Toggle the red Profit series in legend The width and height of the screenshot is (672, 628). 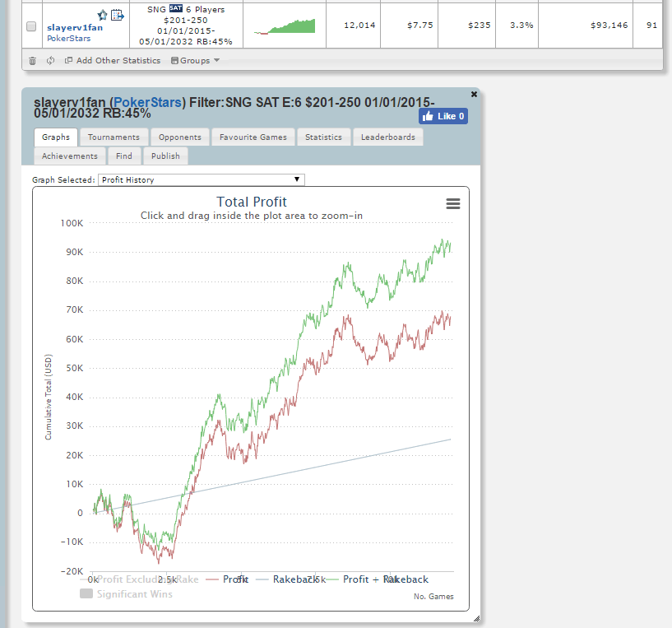click(x=227, y=579)
